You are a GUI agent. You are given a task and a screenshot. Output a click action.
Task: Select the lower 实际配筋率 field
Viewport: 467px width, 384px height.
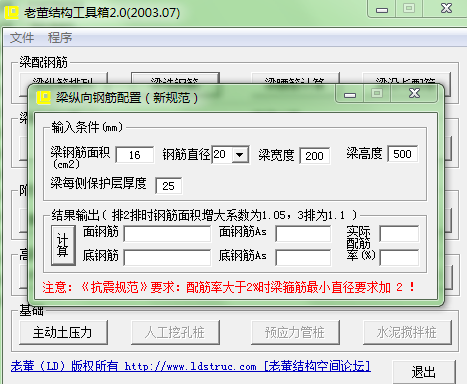pos(399,258)
